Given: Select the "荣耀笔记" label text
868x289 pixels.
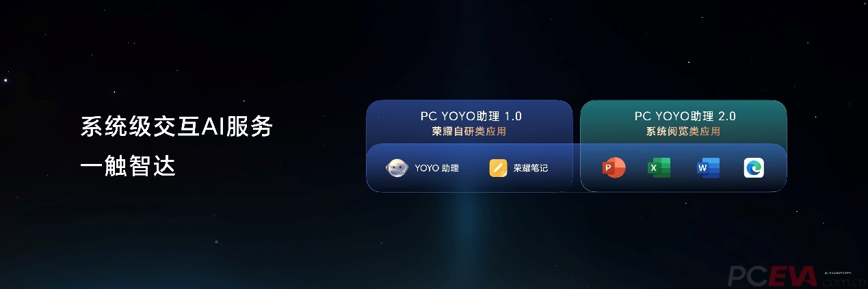Looking at the screenshot, I should pyautogui.click(x=531, y=168).
